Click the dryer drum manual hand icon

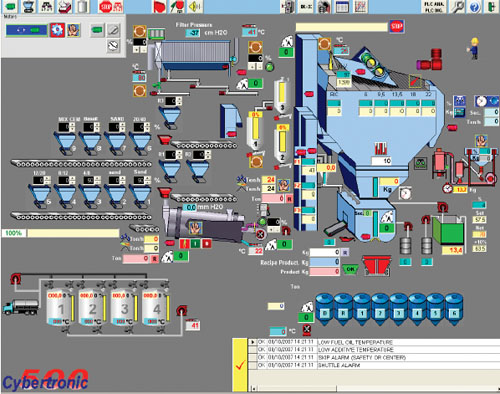point(196,228)
